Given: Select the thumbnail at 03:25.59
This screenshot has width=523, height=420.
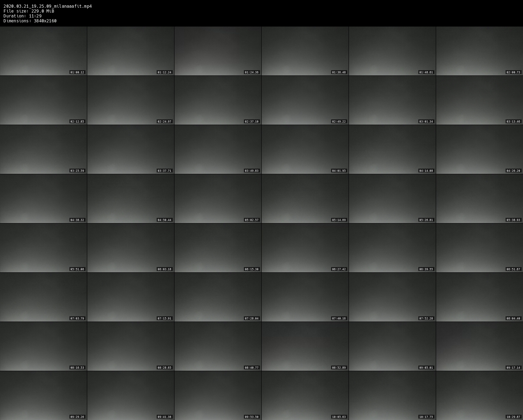Looking at the screenshot, I should (x=43, y=149).
